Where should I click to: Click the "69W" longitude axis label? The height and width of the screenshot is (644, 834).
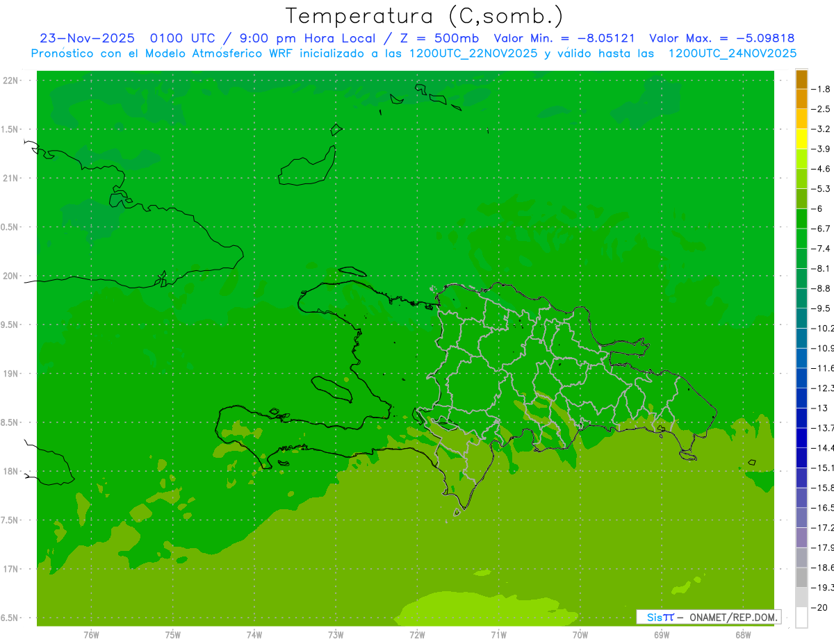click(662, 635)
